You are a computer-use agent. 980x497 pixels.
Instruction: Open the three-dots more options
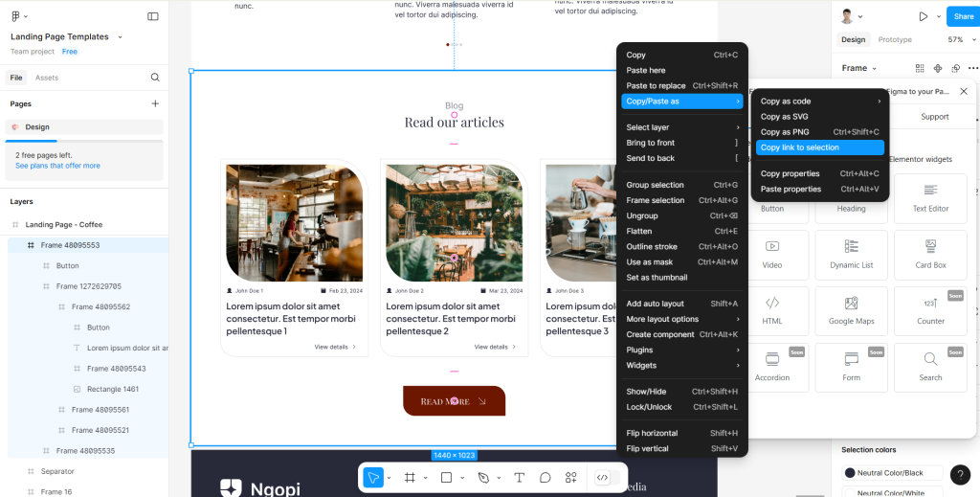[973, 68]
